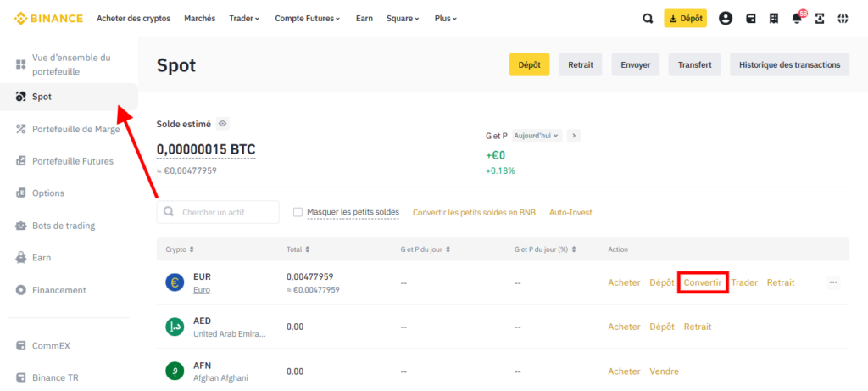Sort by G et P du jour (%) column

tap(545, 249)
